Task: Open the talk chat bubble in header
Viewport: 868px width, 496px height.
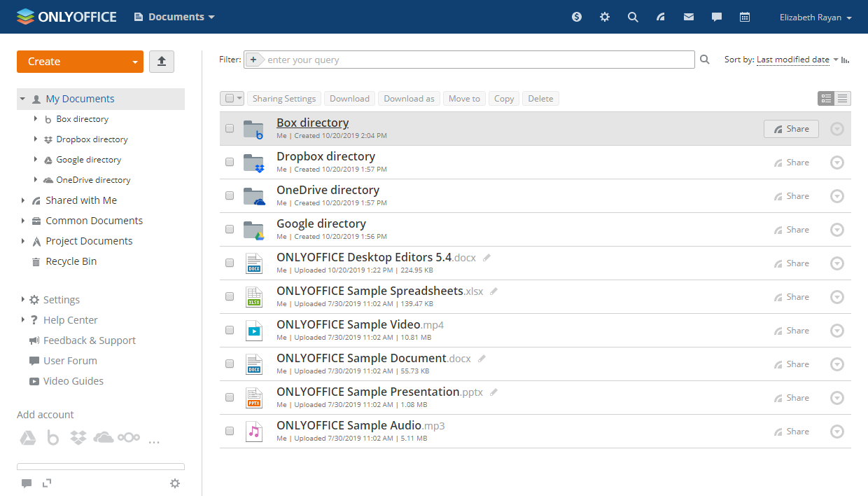Action: point(717,17)
